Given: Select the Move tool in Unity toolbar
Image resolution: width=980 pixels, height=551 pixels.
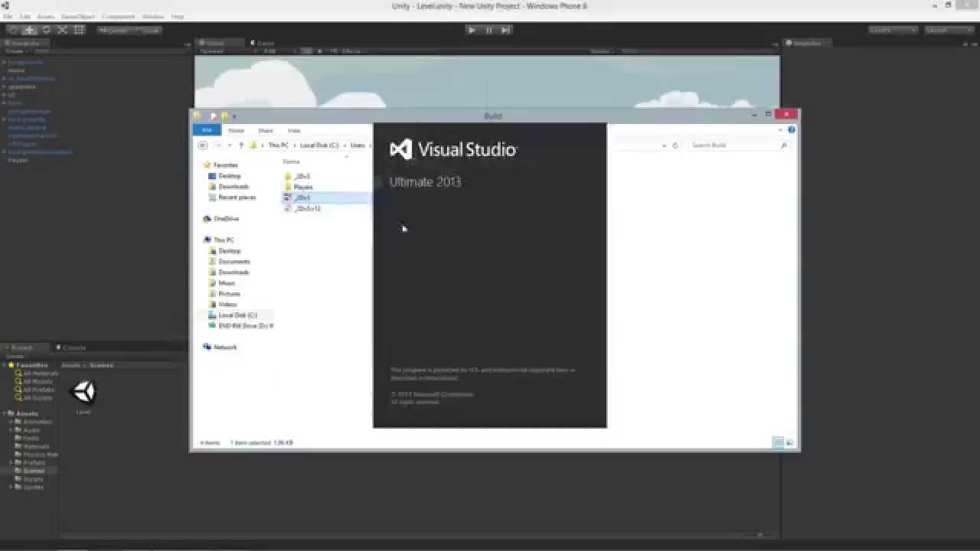Looking at the screenshot, I should point(30,30).
